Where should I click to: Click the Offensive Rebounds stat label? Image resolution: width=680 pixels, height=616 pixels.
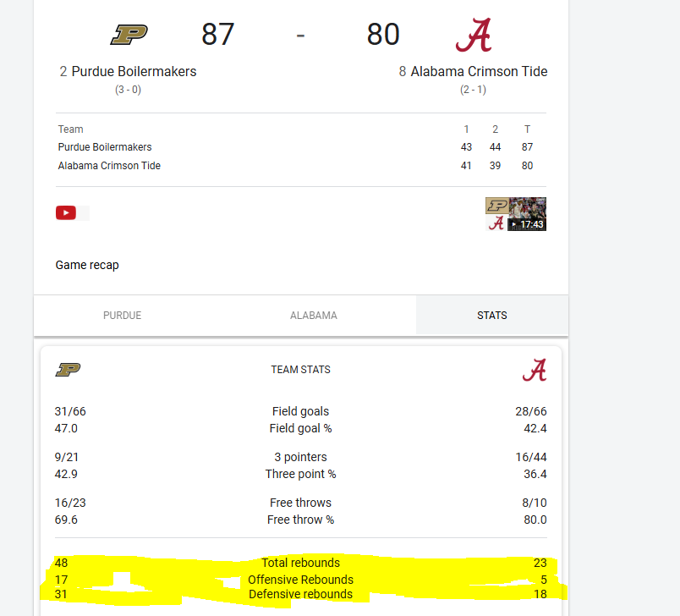pyautogui.click(x=300, y=580)
